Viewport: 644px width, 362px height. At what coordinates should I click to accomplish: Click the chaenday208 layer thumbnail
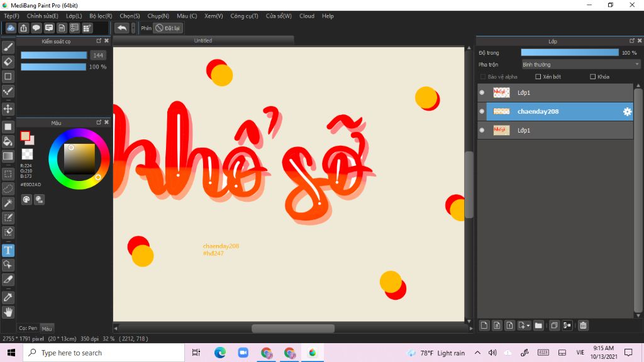point(501,111)
